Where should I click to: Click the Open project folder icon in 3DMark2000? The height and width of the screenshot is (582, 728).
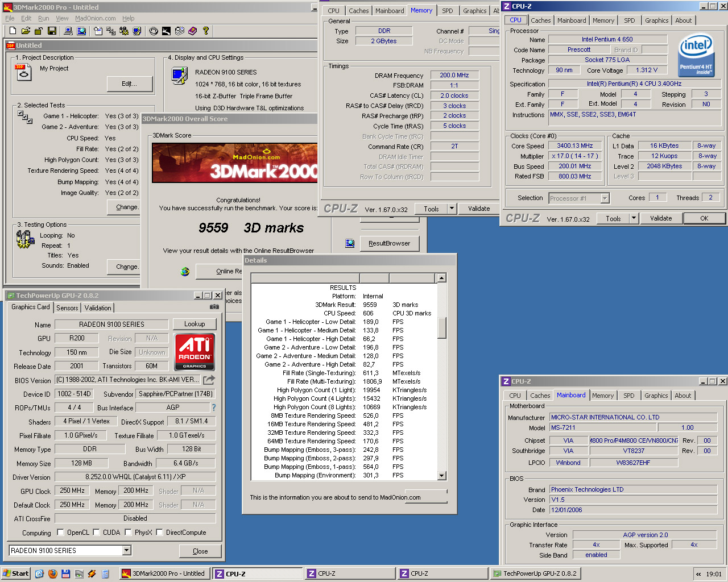click(x=26, y=31)
